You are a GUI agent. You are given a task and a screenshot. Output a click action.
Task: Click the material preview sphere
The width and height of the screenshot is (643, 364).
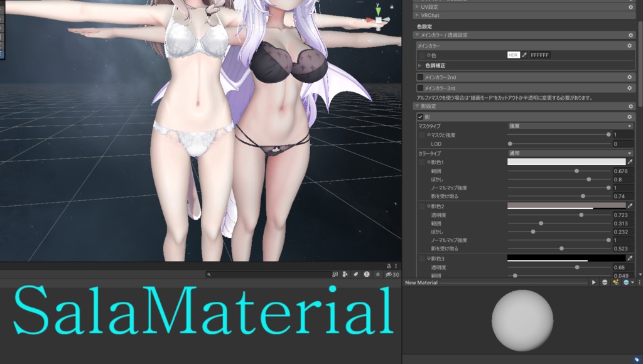pyautogui.click(x=522, y=321)
